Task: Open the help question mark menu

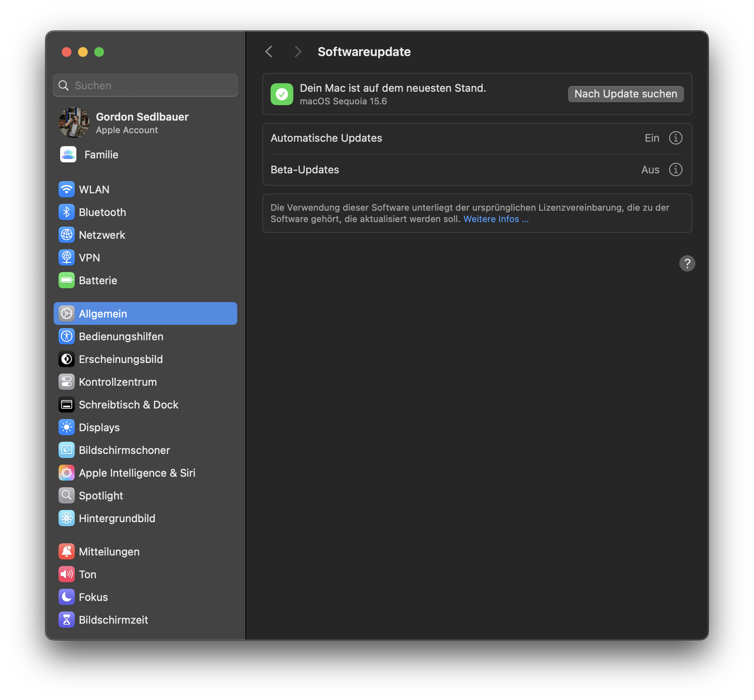Action: coord(687,264)
